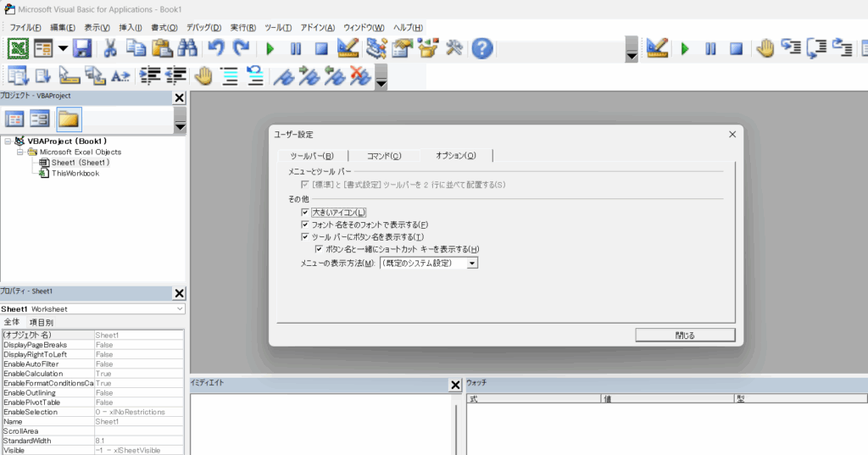Open the Edit toolbar options overflow arrow
The width and height of the screenshot is (868, 455).
tap(381, 76)
